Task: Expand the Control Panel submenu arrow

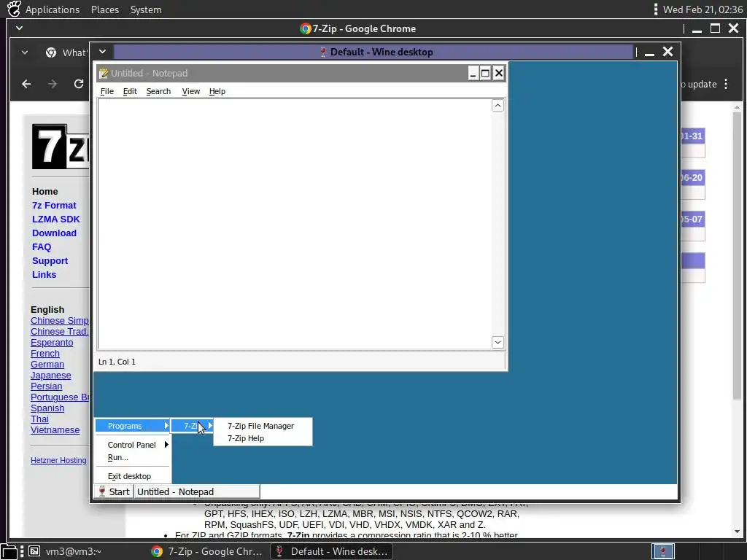Action: coord(166,445)
